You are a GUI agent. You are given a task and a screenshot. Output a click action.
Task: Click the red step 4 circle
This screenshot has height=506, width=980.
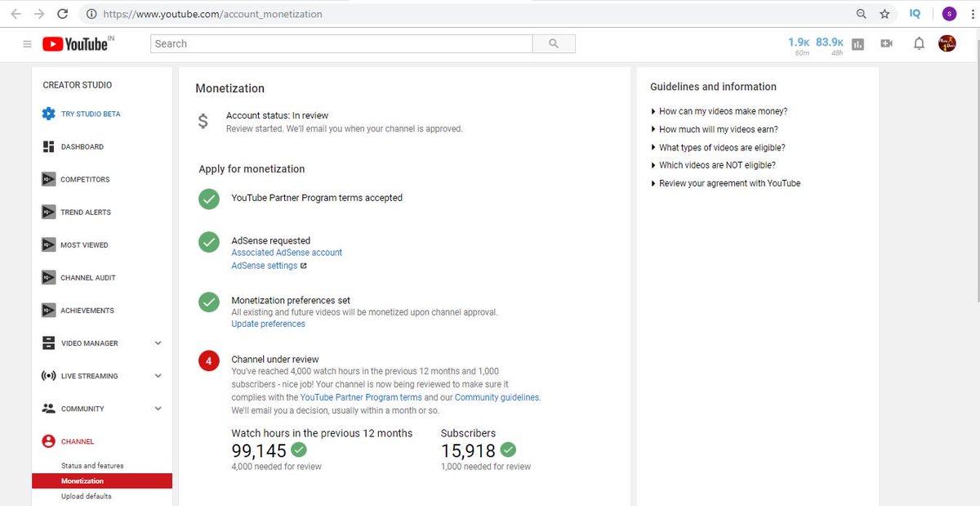click(209, 360)
